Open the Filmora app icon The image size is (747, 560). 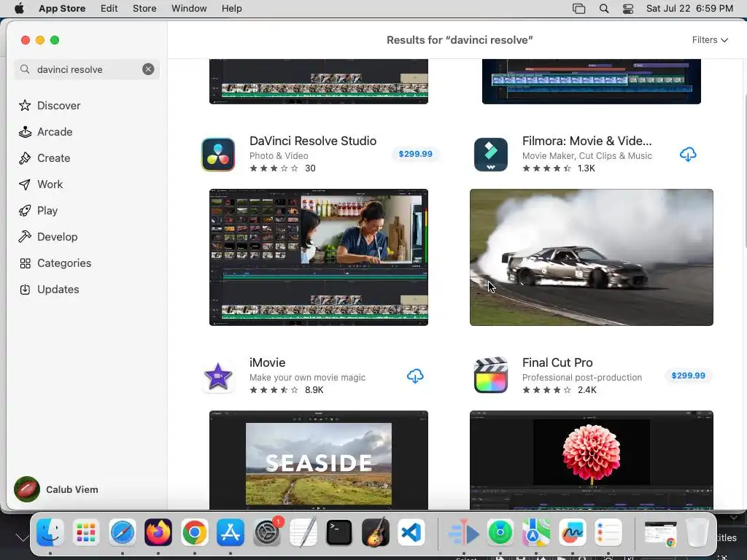click(x=491, y=155)
